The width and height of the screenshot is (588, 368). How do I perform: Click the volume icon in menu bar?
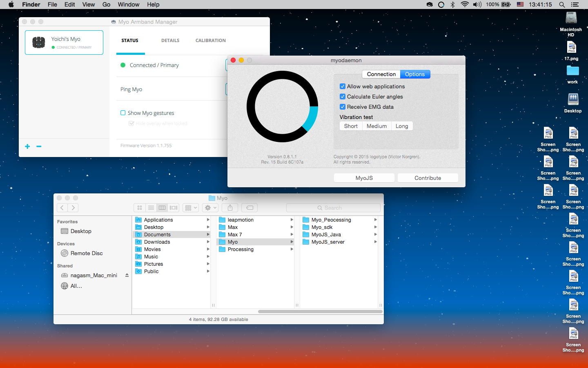[x=477, y=4]
